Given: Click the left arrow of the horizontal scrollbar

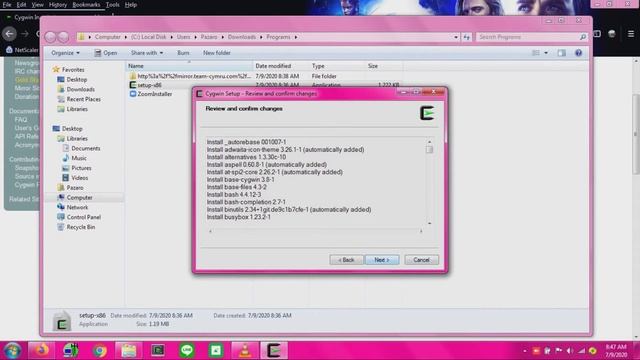Looking at the screenshot, I should click(x=210, y=231).
